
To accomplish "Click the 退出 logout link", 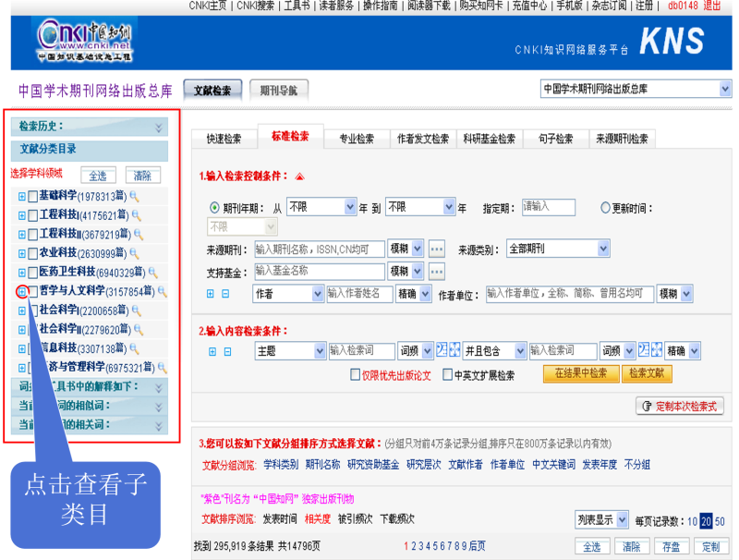I will pyautogui.click(x=711, y=6).
